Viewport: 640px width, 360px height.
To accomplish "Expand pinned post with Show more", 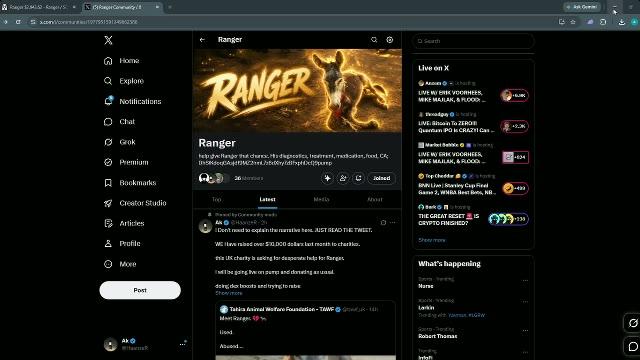I will [x=229, y=293].
